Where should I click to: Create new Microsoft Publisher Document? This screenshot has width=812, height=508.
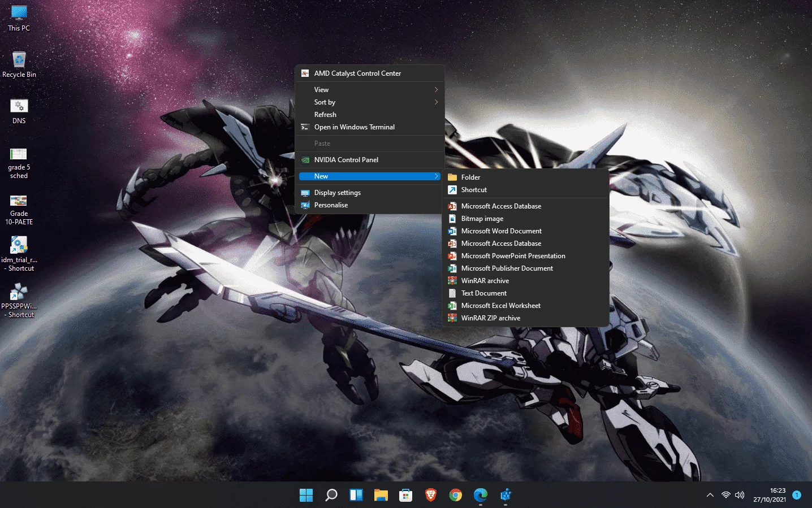(x=526, y=268)
